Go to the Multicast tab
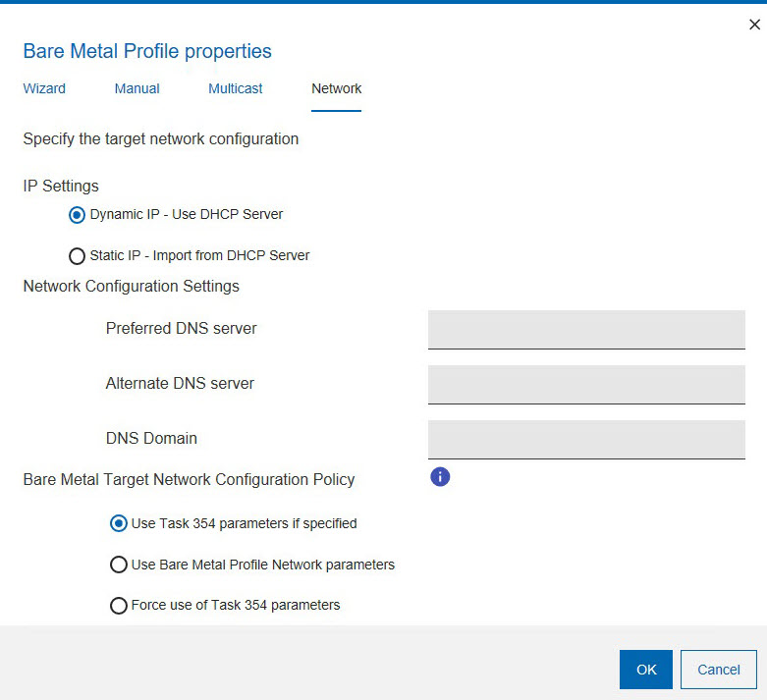Image resolution: width=767 pixels, height=700 pixels. pos(236,88)
